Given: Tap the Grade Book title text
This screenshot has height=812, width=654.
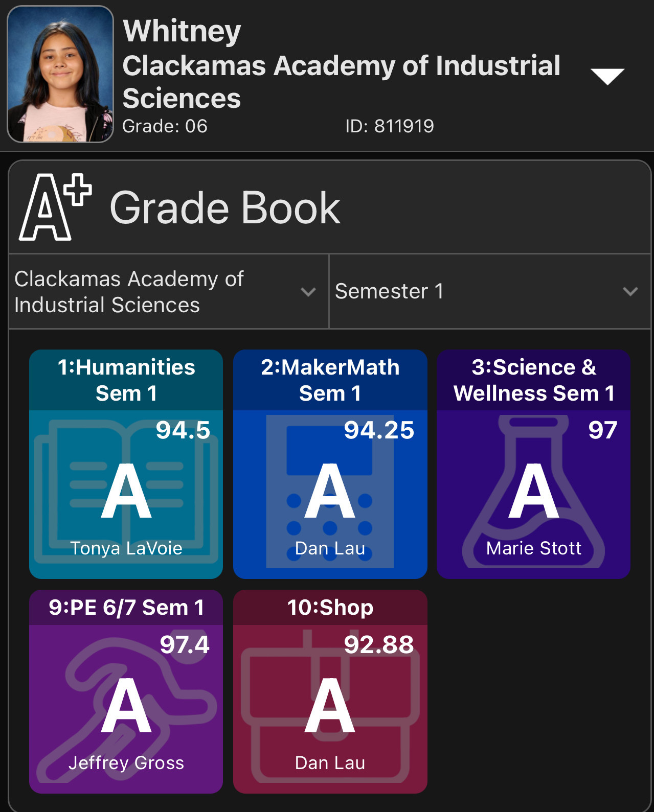Looking at the screenshot, I should 225,208.
